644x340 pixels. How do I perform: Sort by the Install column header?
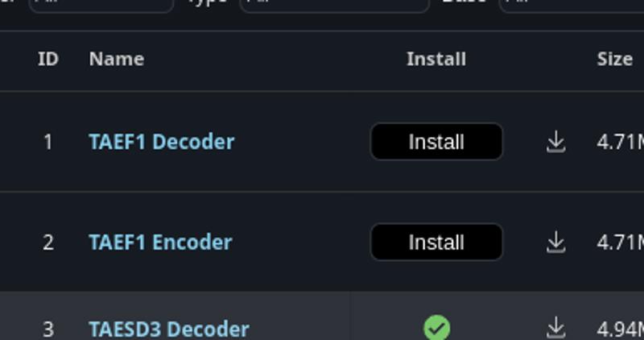tap(436, 59)
